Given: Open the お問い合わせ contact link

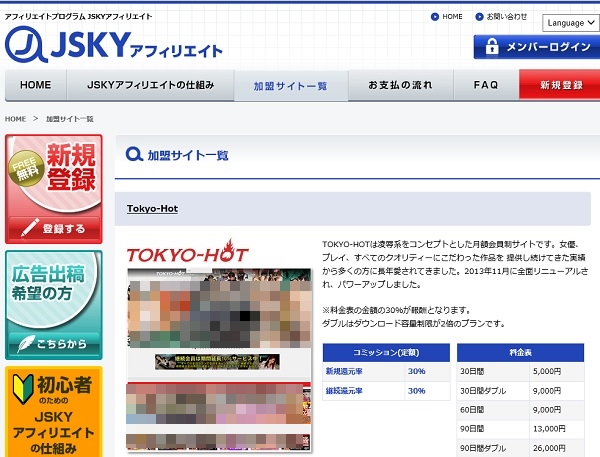Looking at the screenshot, I should coord(507,17).
